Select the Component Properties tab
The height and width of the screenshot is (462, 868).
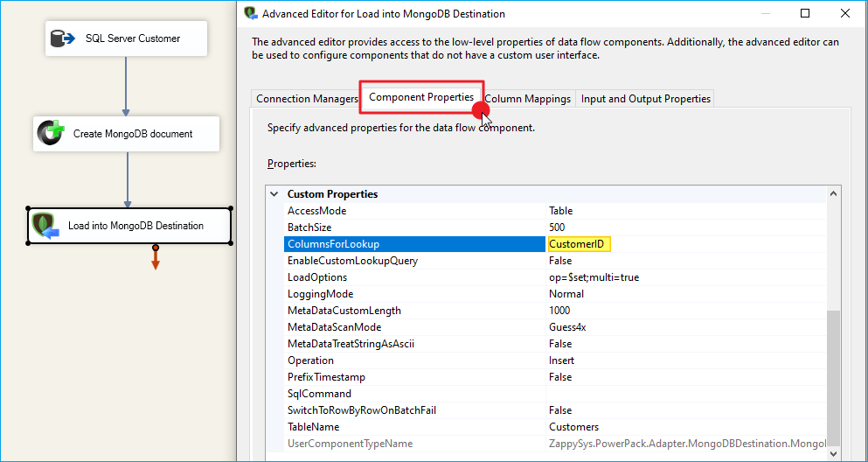pos(420,97)
